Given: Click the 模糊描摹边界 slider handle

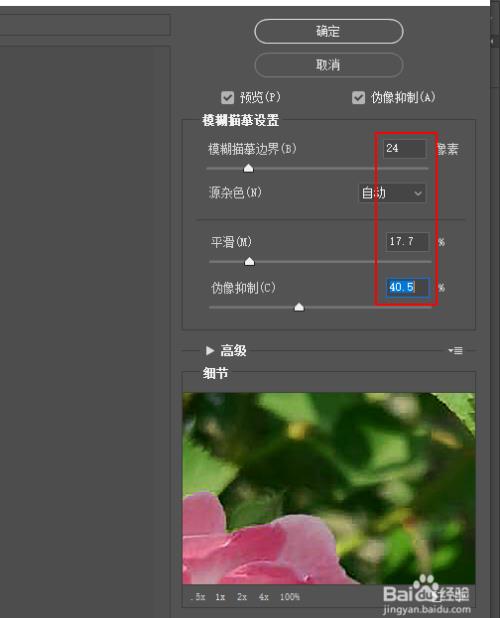Looking at the screenshot, I should point(248,168).
